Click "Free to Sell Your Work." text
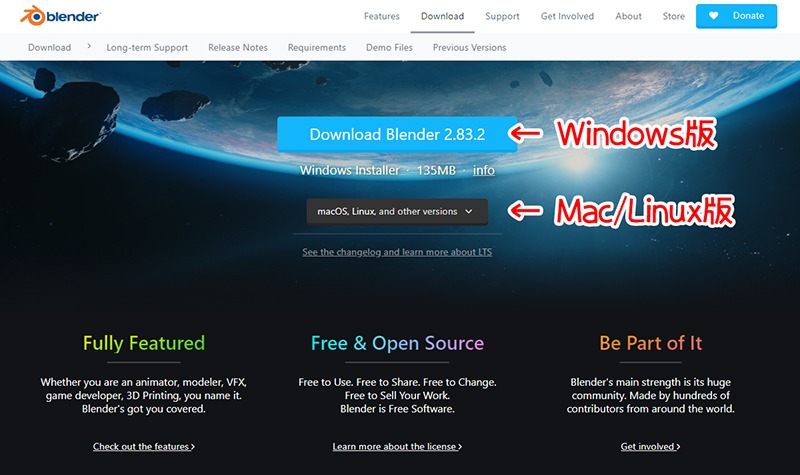800x475 pixels. point(397,396)
